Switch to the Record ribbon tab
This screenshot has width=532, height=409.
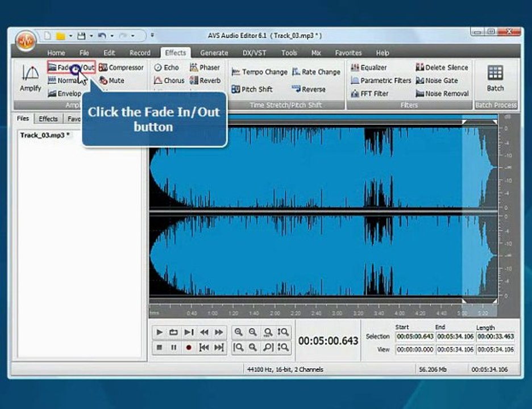coord(140,53)
